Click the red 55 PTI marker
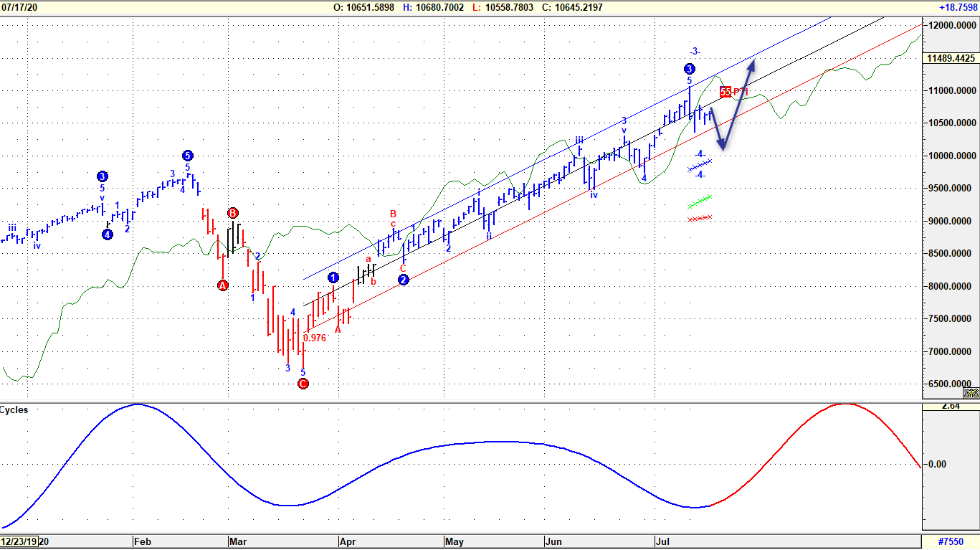This screenshot has height=550, width=980. 726,92
